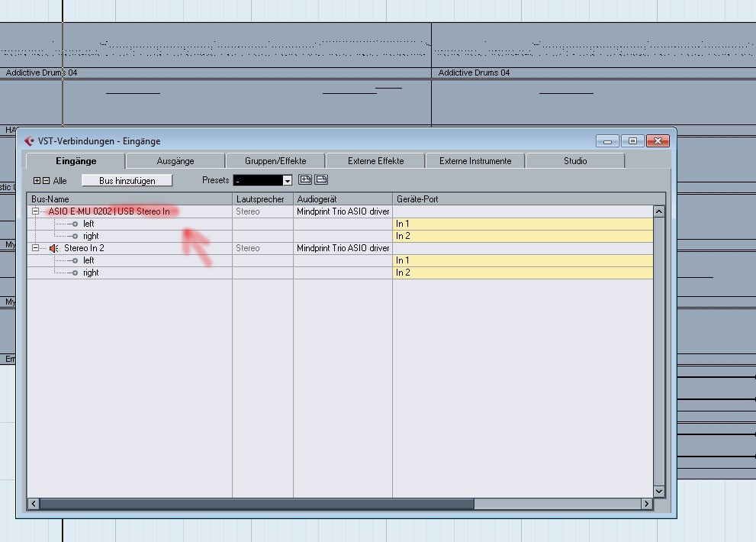This screenshot has height=542, width=756.
Task: Close the VST-Verbindungen window
Action: coord(658,141)
